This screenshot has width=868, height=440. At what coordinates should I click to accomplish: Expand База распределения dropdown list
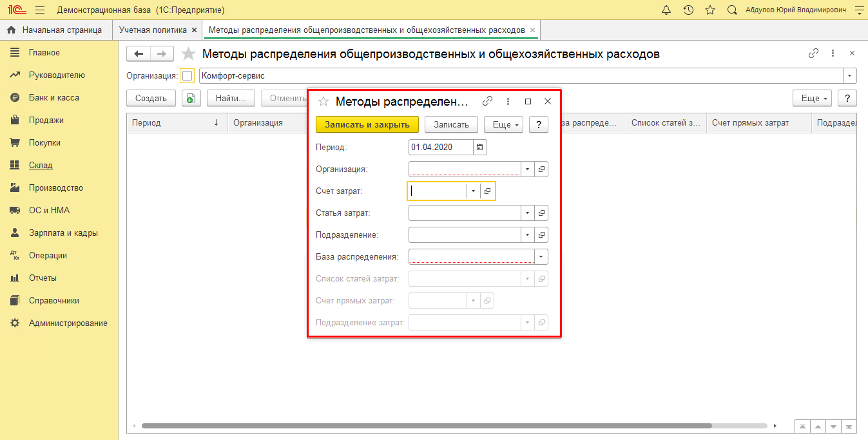541,257
